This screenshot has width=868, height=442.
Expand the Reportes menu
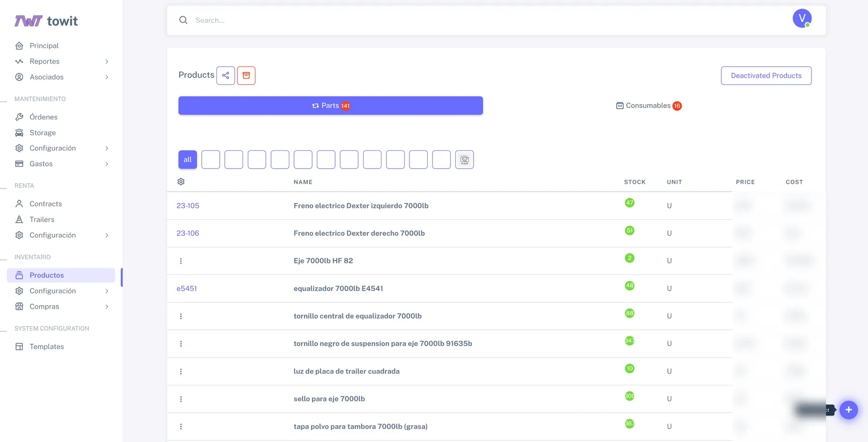pos(61,61)
